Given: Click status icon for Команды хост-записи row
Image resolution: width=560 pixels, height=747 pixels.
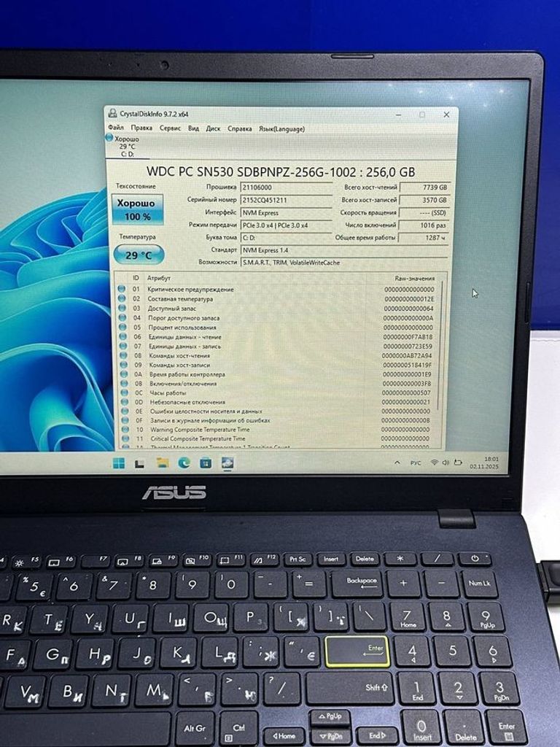Looking at the screenshot, I should click(124, 365).
